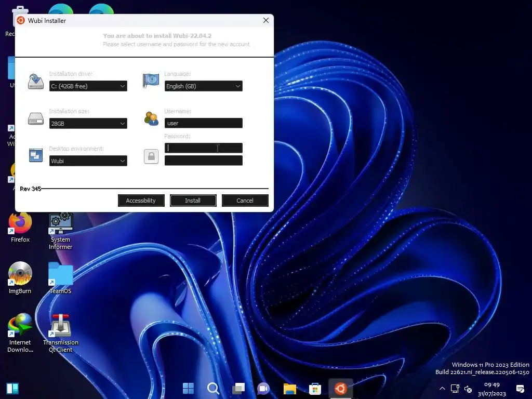
Task: Show hidden system tray icons
Action: (442, 389)
